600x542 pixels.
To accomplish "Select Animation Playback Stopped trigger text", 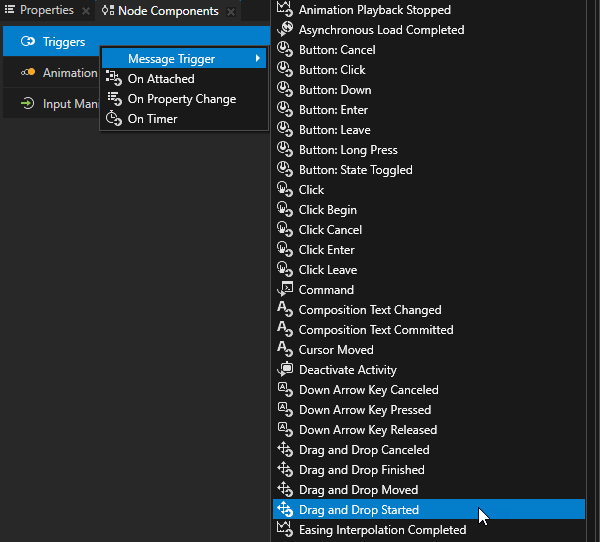I will (375, 10).
